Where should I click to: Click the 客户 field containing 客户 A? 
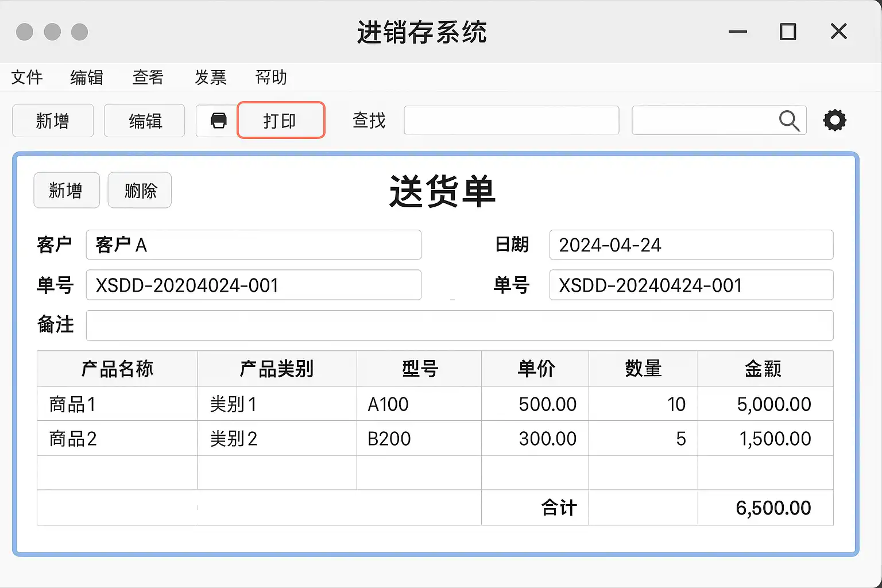point(253,245)
